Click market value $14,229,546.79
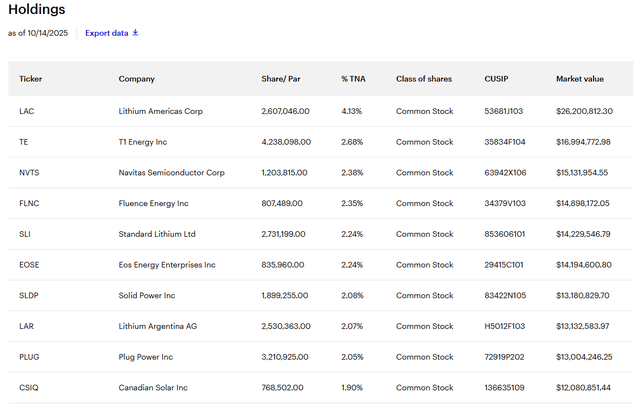640x411 pixels. click(583, 234)
